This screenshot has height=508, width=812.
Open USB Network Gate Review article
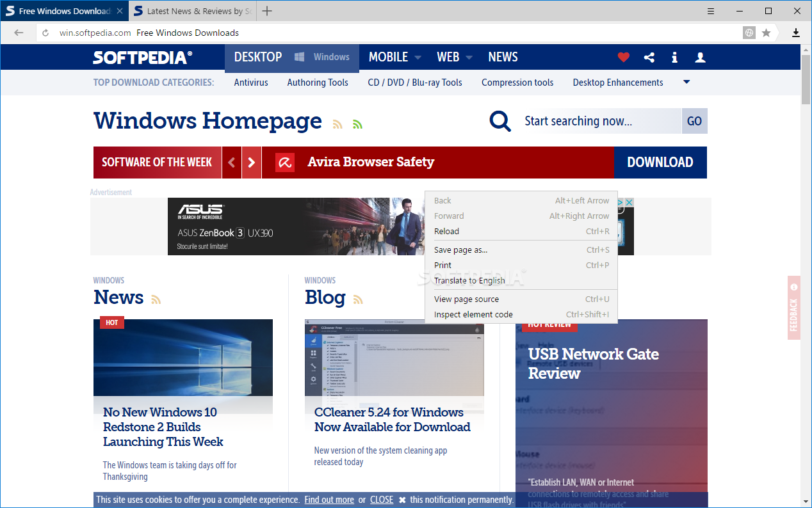click(x=594, y=363)
